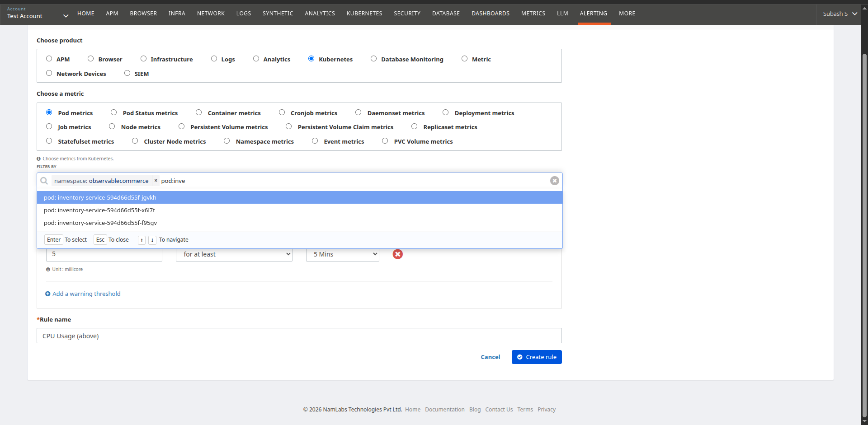Select the Database Monitoring product option
Screen dimensions: 868x425
click(x=373, y=59)
